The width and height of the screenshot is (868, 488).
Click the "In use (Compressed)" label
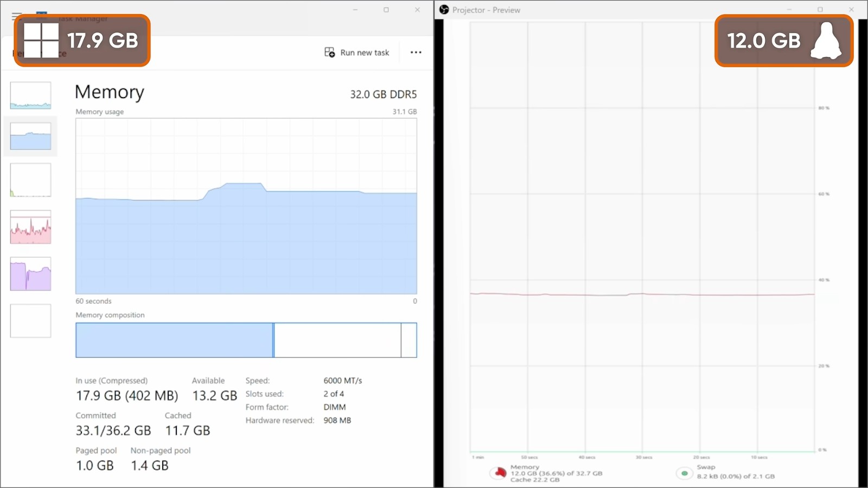(x=112, y=381)
